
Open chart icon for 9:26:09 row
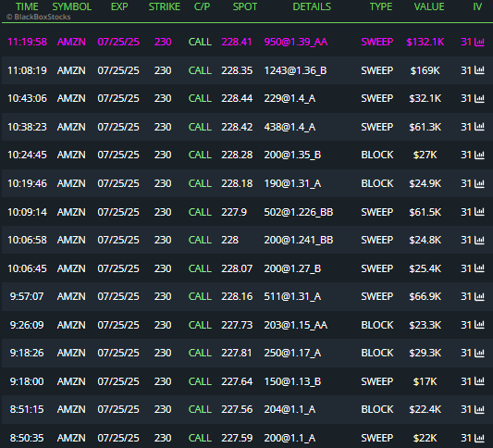tap(479, 325)
